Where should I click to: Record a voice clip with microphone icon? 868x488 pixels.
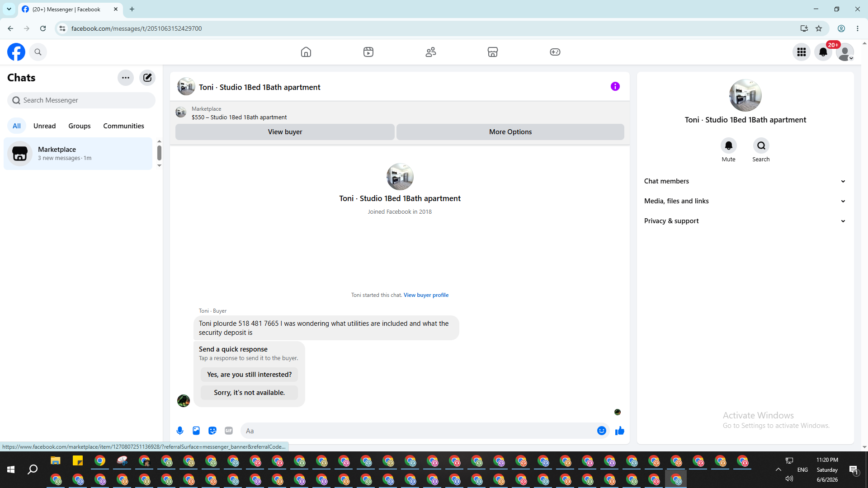point(180,431)
